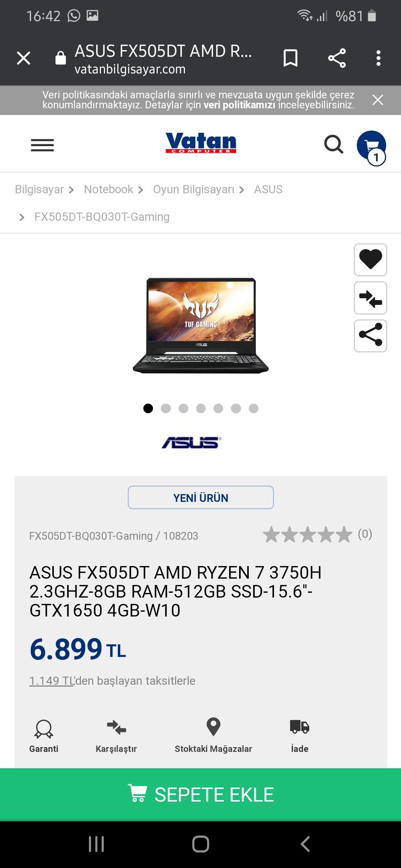401x868 pixels.
Task: Tap the search magnifier icon
Action: click(x=333, y=144)
